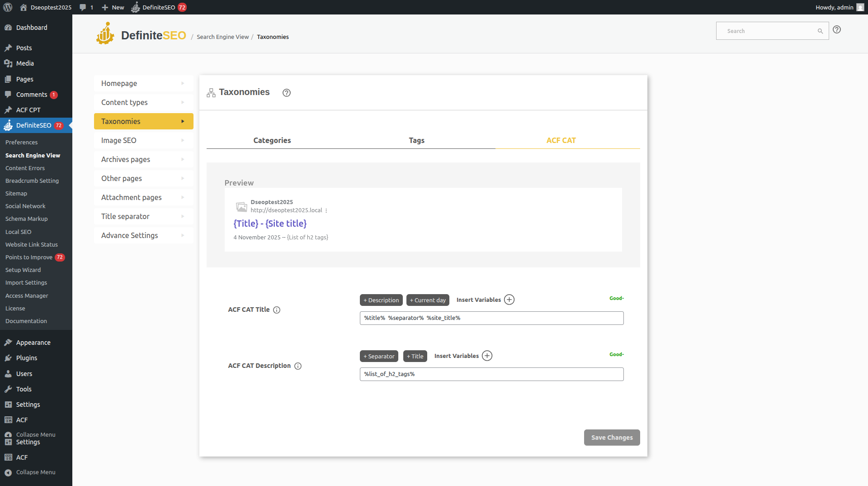Image resolution: width=868 pixels, height=486 pixels.
Task: Expand the Homepage section arrow
Action: point(183,83)
